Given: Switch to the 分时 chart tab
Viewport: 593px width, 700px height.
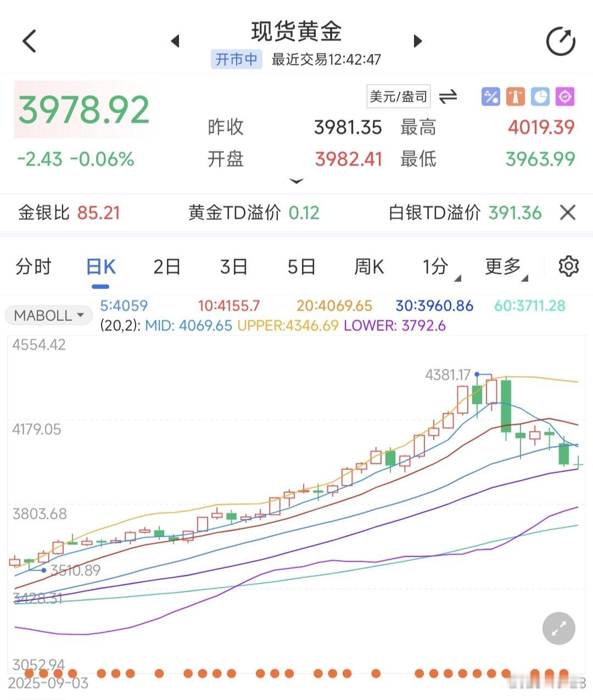Looking at the screenshot, I should 34,266.
